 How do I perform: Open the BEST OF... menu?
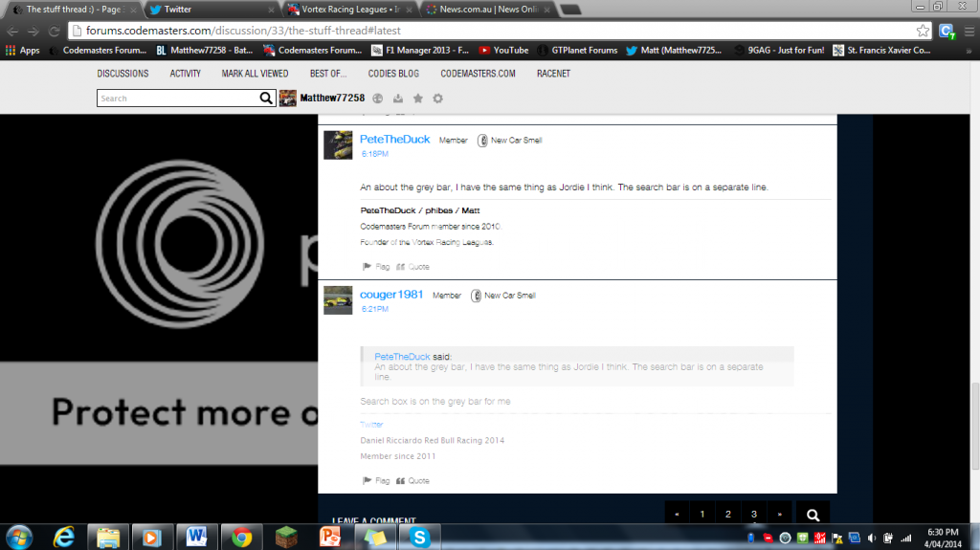click(x=328, y=74)
